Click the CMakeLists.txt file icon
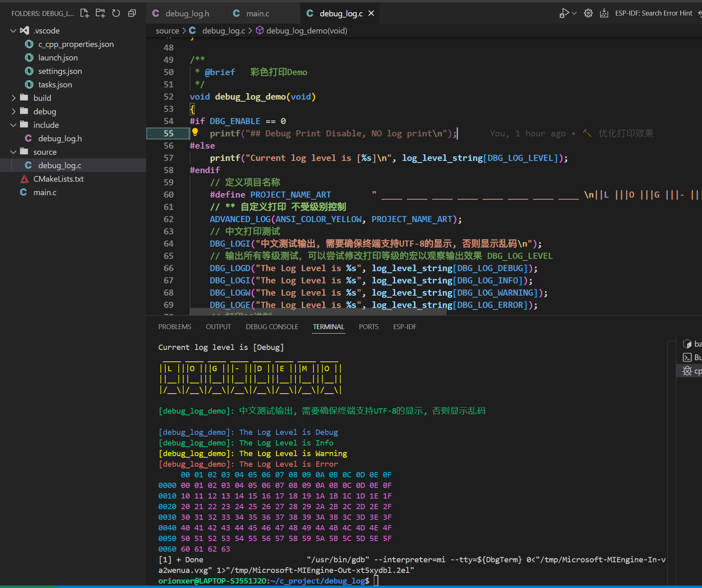The width and height of the screenshot is (702, 588). pos(24,179)
